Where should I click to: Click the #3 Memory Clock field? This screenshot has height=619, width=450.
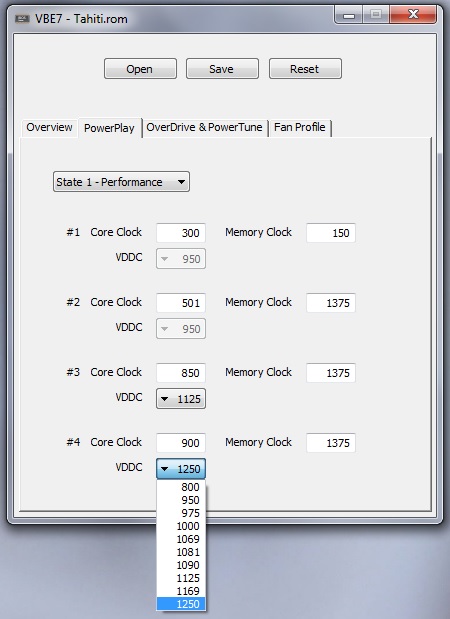coord(331,373)
